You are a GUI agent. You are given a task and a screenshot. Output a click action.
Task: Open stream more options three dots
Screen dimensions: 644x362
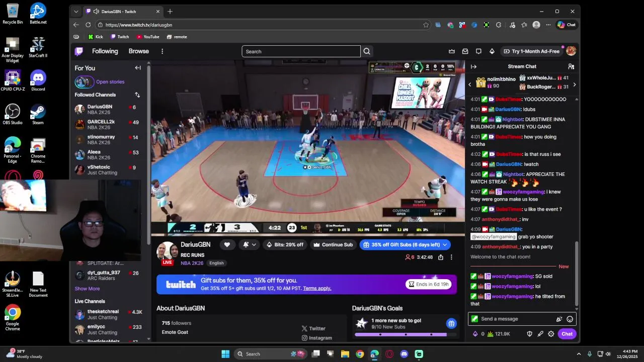(x=451, y=257)
